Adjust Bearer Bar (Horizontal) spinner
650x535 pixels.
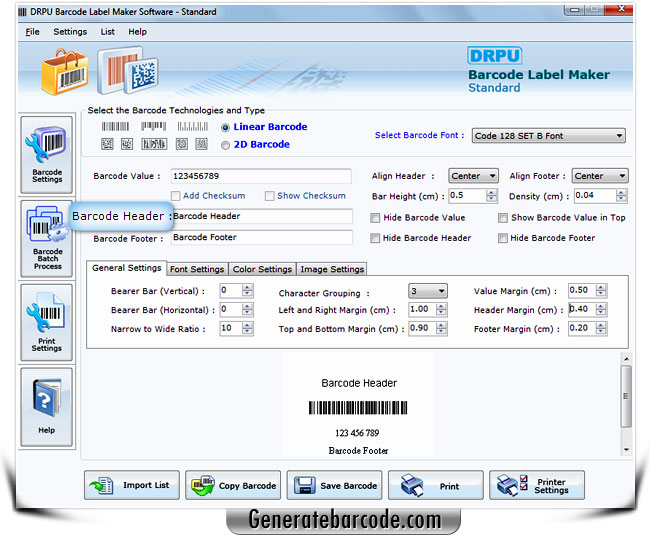(247, 310)
